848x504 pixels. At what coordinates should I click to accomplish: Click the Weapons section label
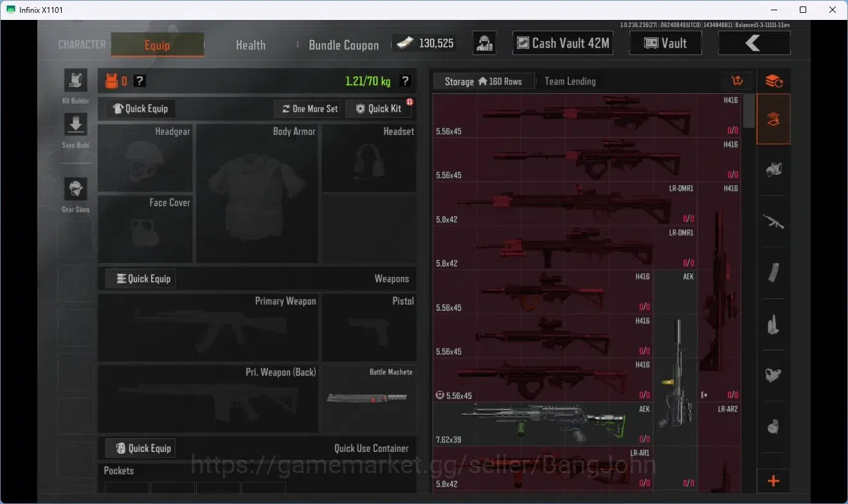tap(392, 279)
